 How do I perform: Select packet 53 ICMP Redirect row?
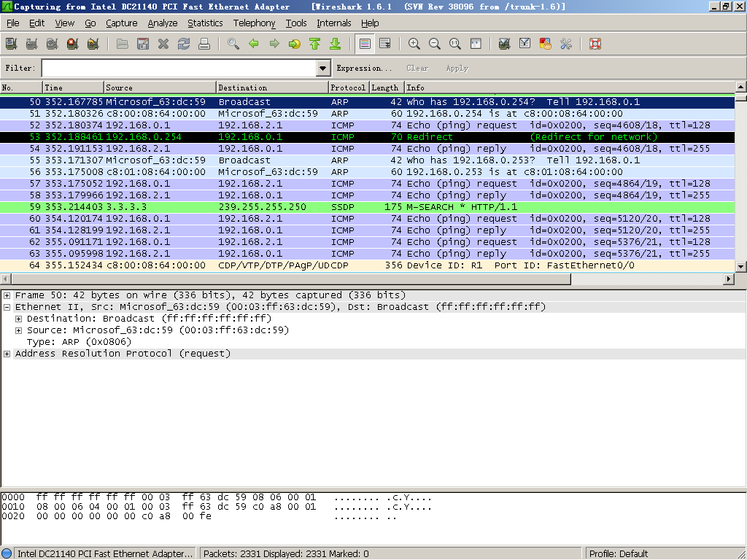click(x=368, y=137)
